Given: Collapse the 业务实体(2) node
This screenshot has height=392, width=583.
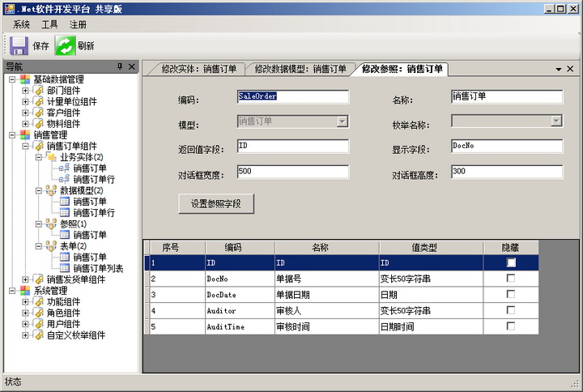Looking at the screenshot, I should 39,157.
